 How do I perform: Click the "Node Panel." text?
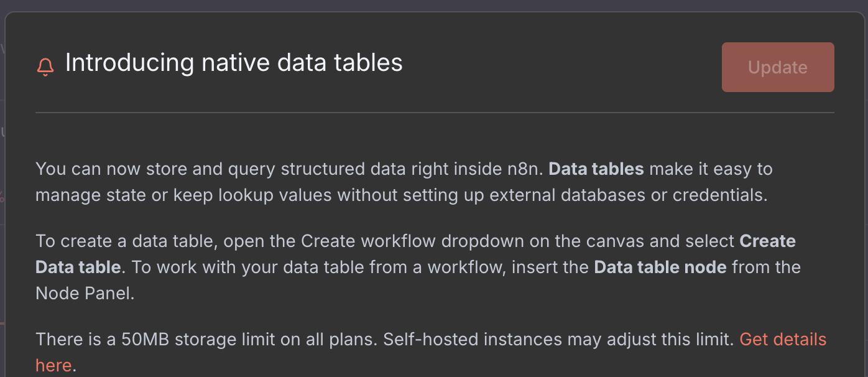point(85,294)
